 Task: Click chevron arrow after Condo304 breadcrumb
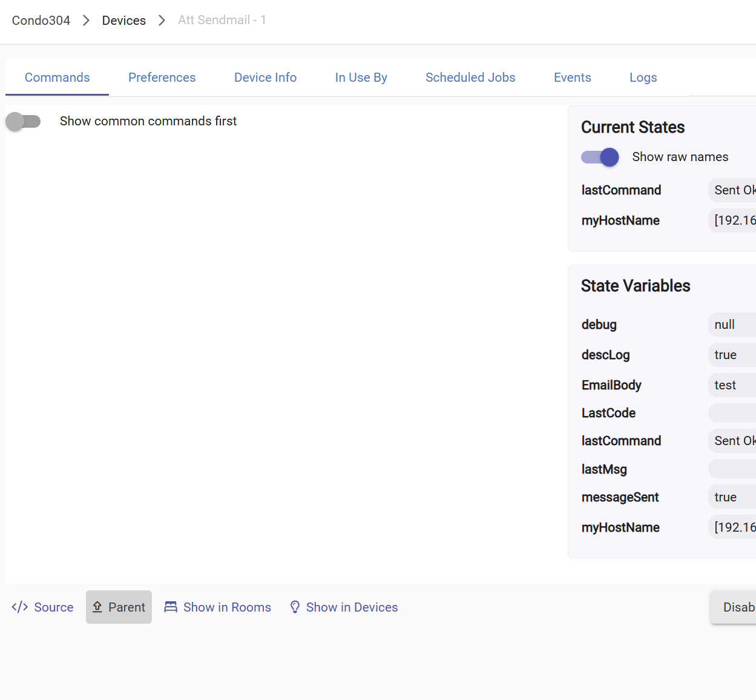[86, 21]
